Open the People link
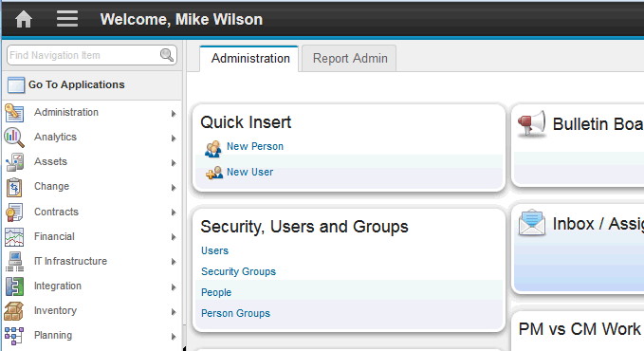 click(x=216, y=292)
